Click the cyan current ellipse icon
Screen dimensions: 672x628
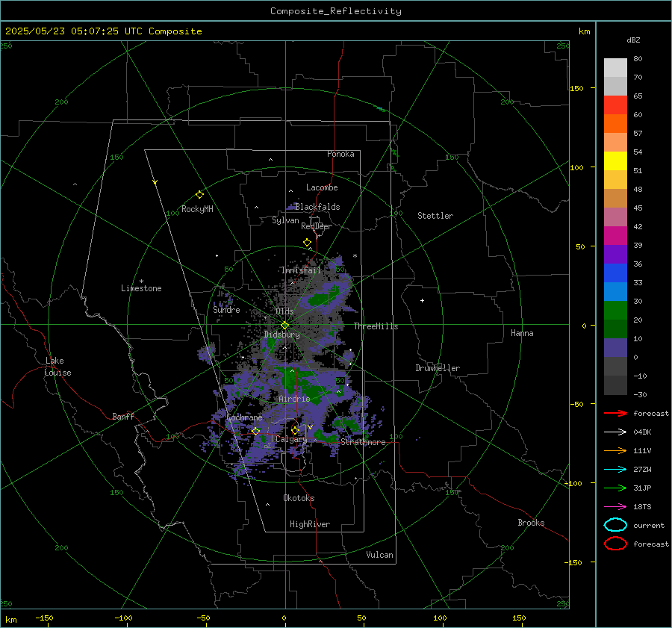click(615, 525)
